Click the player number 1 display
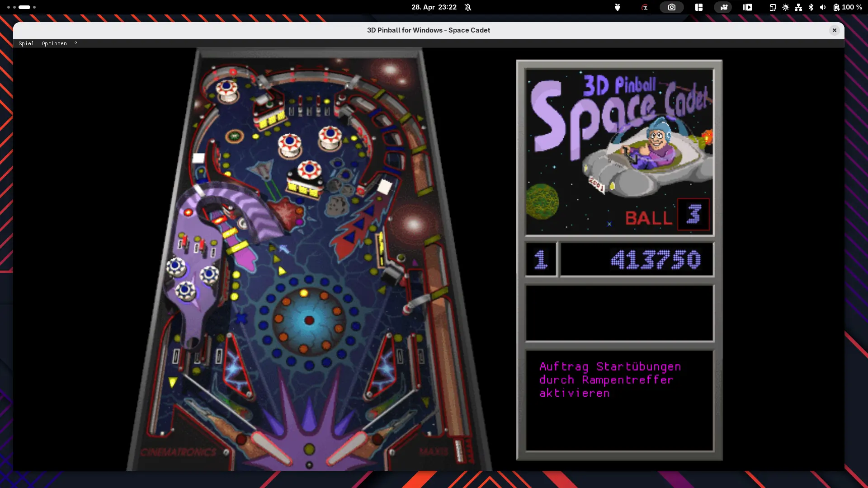The width and height of the screenshot is (868, 488). coord(541,260)
